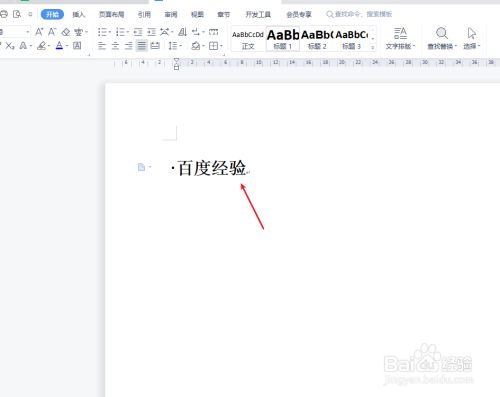This screenshot has width=500, height=397.
Task: Click the page icon beside the 百度经验 paragraph
Action: 141,167
